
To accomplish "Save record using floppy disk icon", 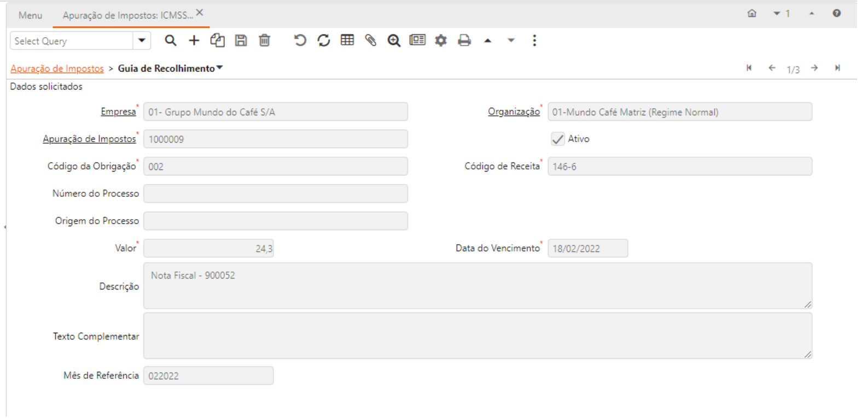I will [241, 40].
